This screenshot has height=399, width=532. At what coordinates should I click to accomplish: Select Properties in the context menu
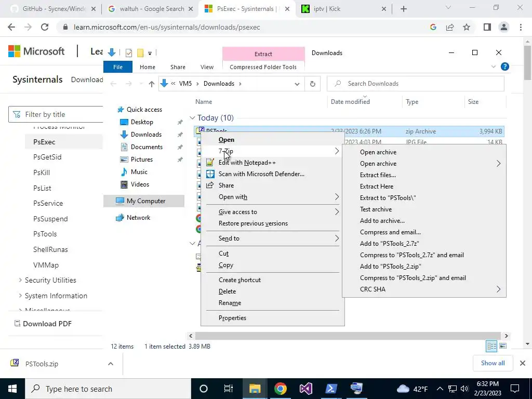click(232, 318)
